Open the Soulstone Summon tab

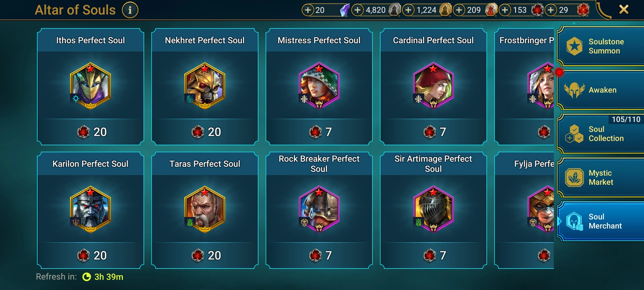pos(601,46)
